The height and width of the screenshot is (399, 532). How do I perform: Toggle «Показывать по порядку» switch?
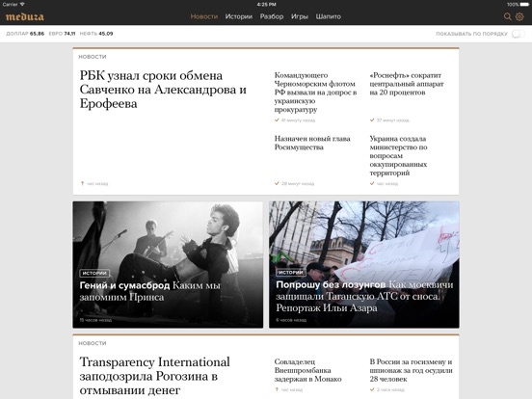pyautogui.click(x=519, y=34)
